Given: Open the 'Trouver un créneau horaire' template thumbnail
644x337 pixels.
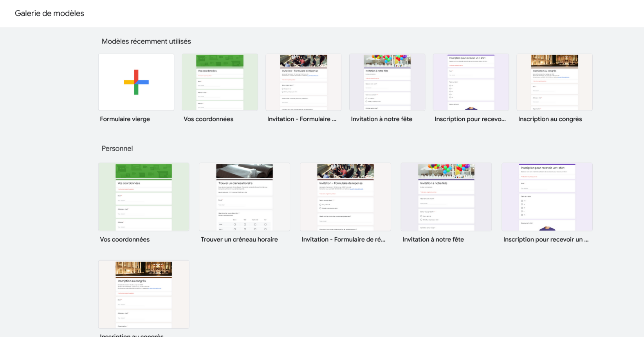Looking at the screenshot, I should tap(245, 197).
